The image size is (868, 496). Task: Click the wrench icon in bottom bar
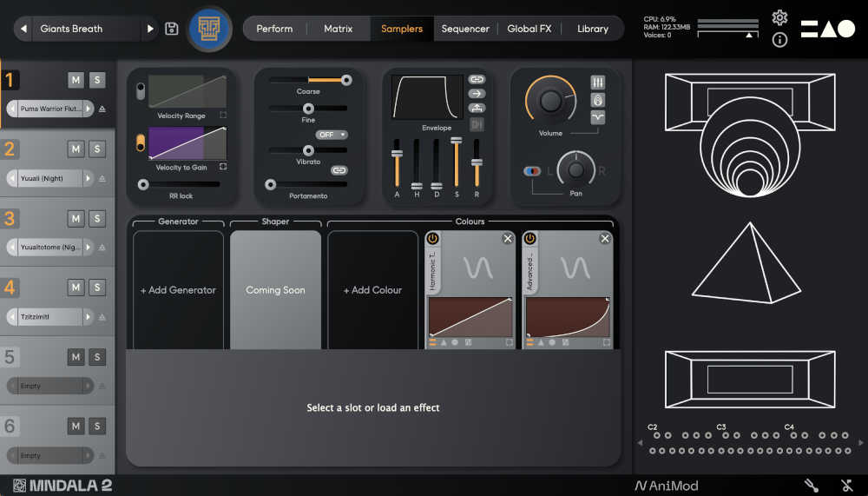[x=812, y=486]
